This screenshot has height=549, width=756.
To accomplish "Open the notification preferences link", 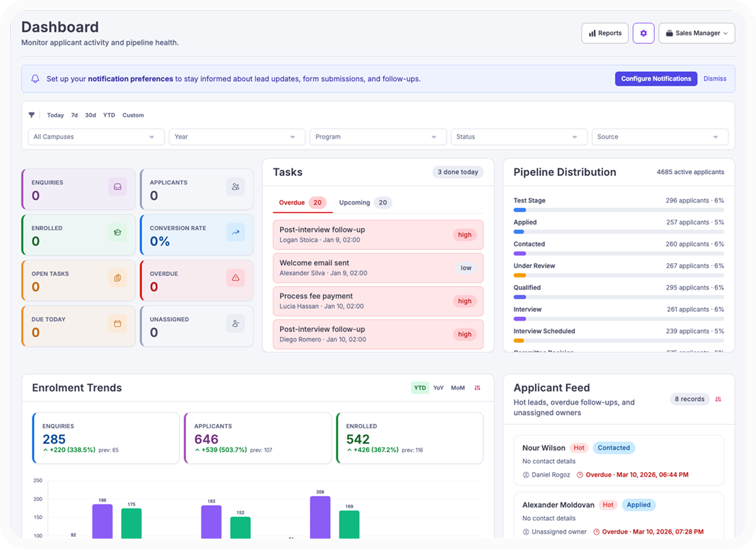I will [130, 79].
